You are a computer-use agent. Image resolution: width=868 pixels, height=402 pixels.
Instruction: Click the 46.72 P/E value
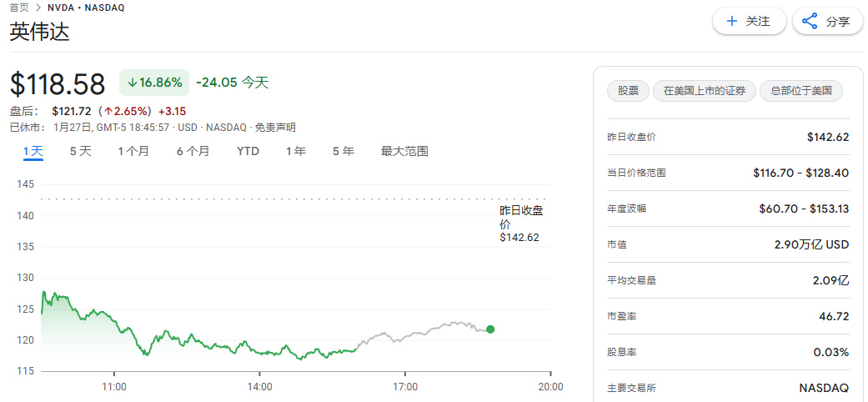(x=835, y=316)
